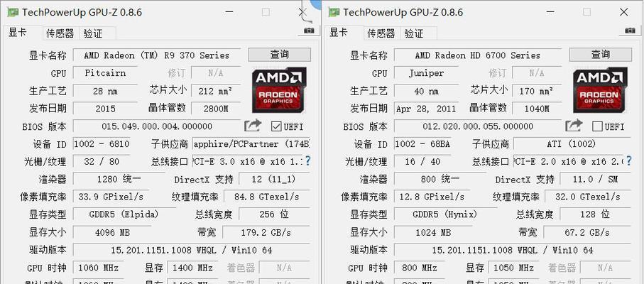The image size is (644, 284).
Task: Click the PCI-E 3.0 x16 bus interface field
Action: [248, 162]
